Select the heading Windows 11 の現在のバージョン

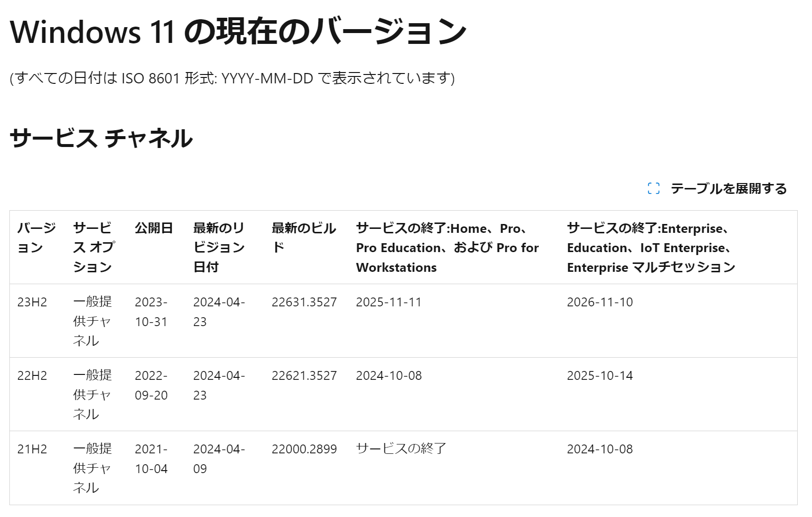pos(238,31)
